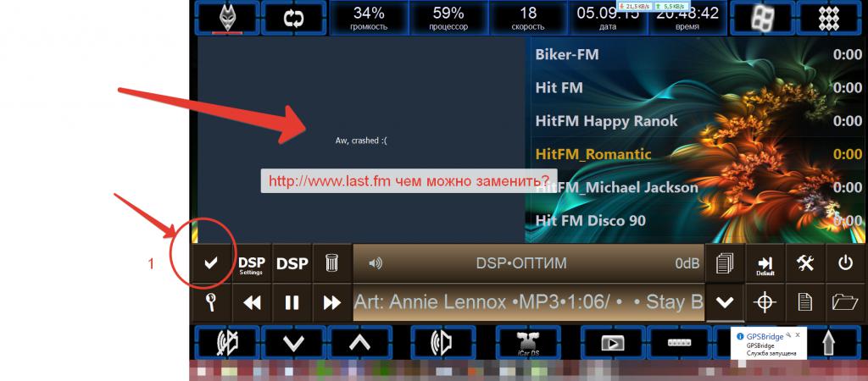Click the trash bin delete icon

click(331, 263)
